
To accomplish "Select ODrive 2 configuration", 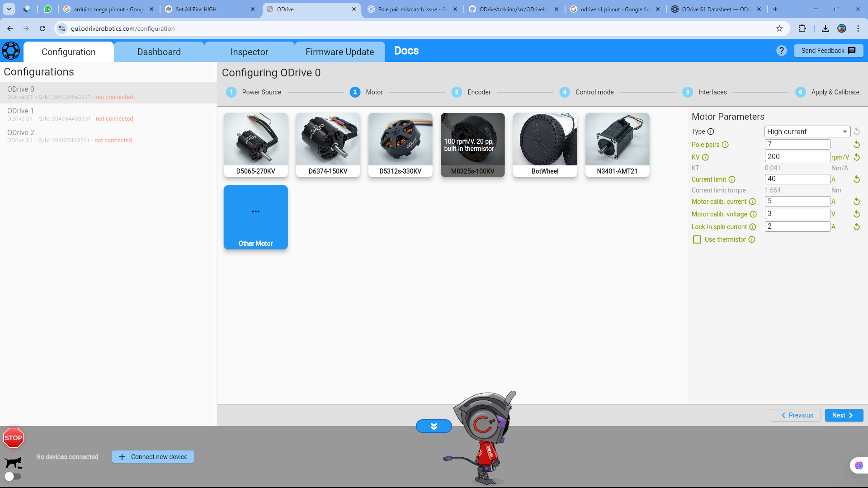I will 108,136.
